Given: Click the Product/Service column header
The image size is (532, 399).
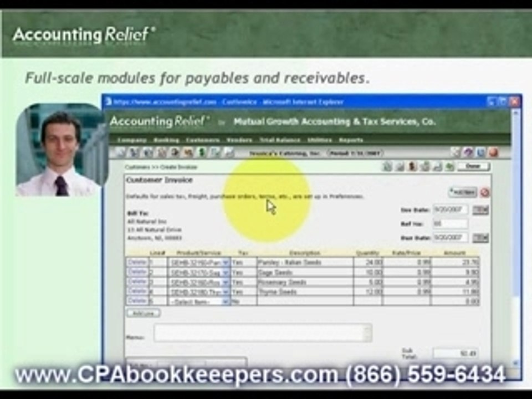Looking at the screenshot, I should click(199, 253).
